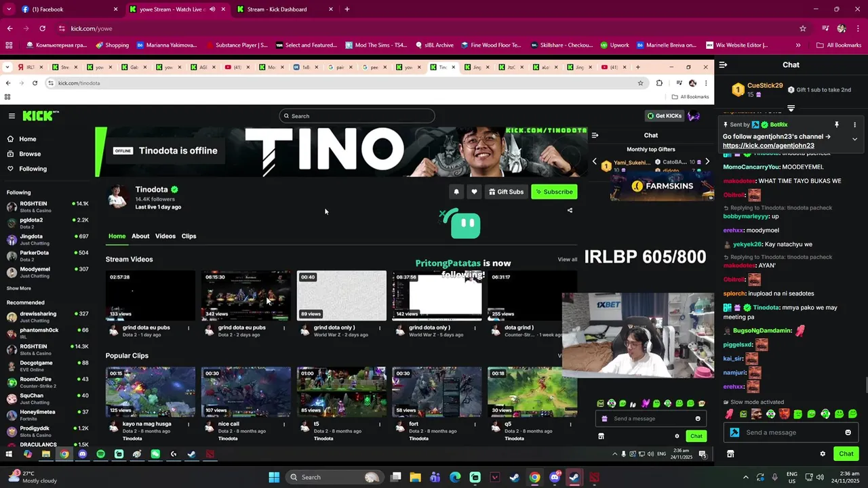Open the kayo na mag husga clip thumbnail
This screenshot has width=868, height=488.
[151, 392]
